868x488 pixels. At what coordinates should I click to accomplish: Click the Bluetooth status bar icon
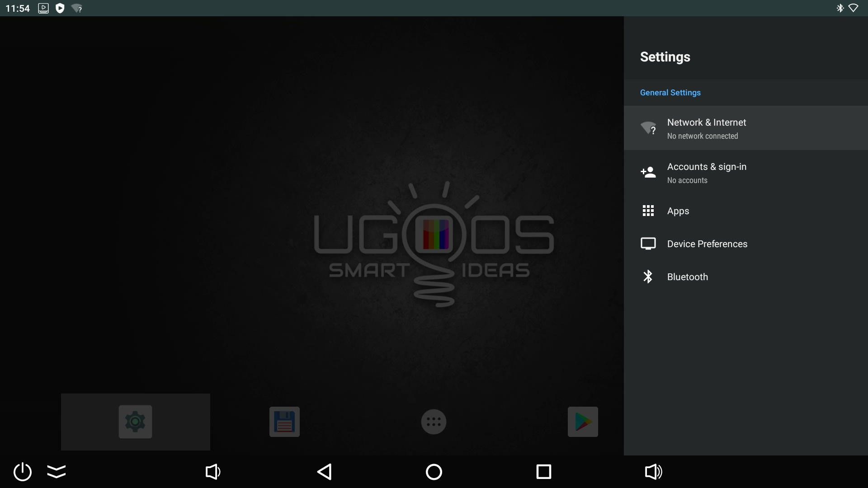[x=840, y=8]
